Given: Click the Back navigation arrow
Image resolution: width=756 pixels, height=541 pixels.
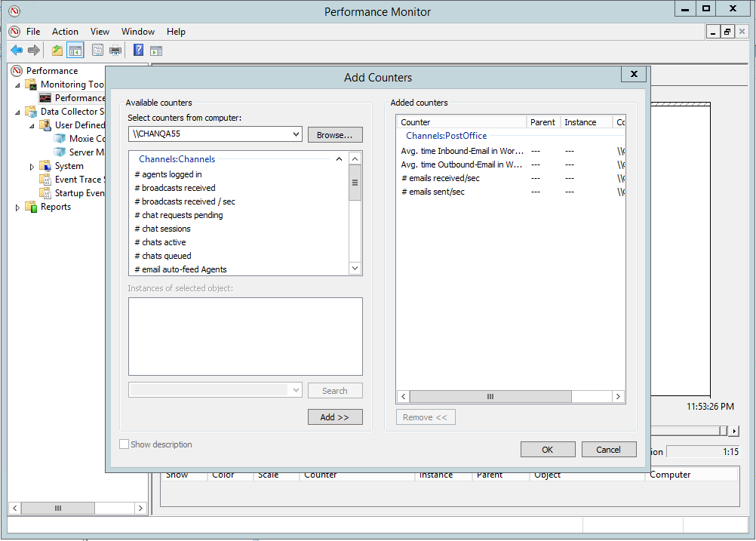Looking at the screenshot, I should click(x=17, y=50).
